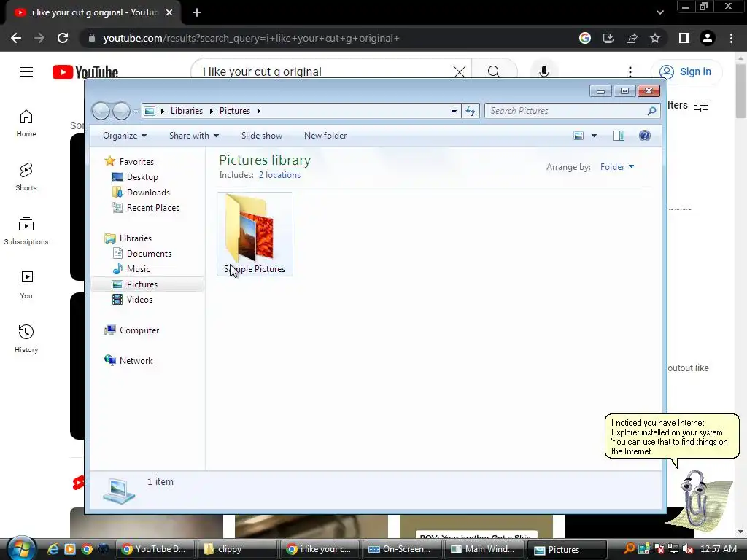The image size is (747, 560).
Task: Create a New folder
Action: pos(325,136)
